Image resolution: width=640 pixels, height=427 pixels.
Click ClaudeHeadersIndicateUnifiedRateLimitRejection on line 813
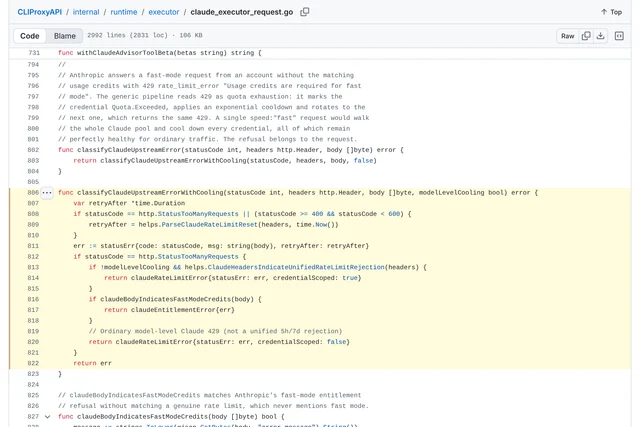296,267
